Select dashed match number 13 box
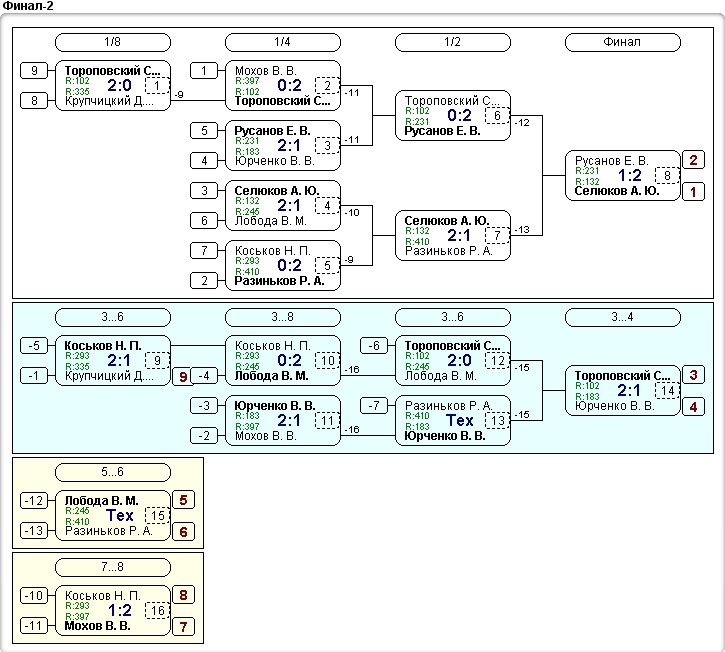Viewport: 725px width, 652px height. pyautogui.click(x=498, y=421)
